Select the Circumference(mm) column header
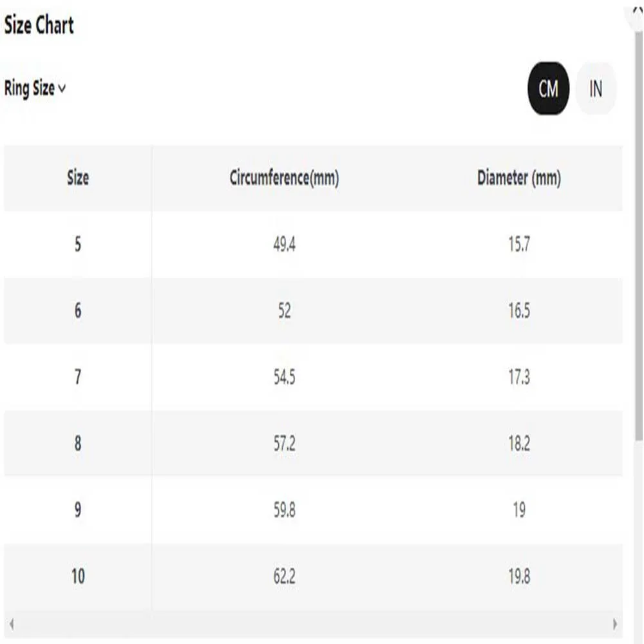 click(284, 178)
